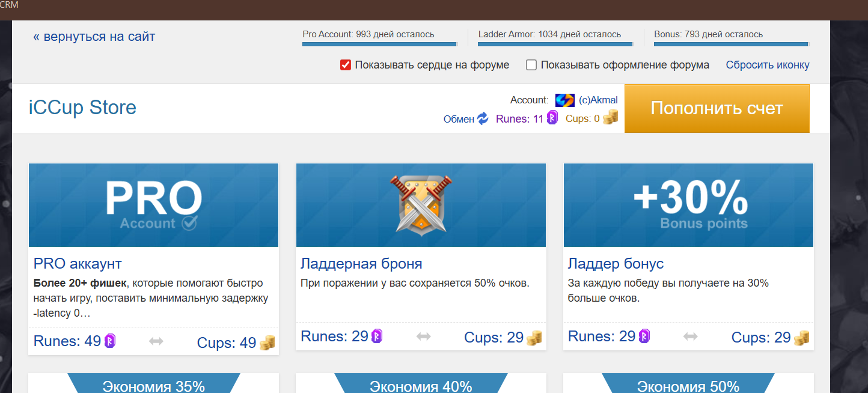Click the Экономия 50% ribbon
The image size is (868, 393).
pyautogui.click(x=688, y=383)
